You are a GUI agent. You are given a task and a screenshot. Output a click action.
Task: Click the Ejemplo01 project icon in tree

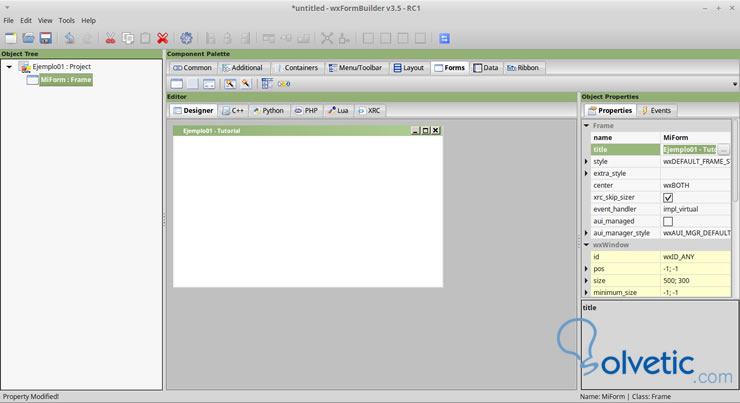[25, 67]
